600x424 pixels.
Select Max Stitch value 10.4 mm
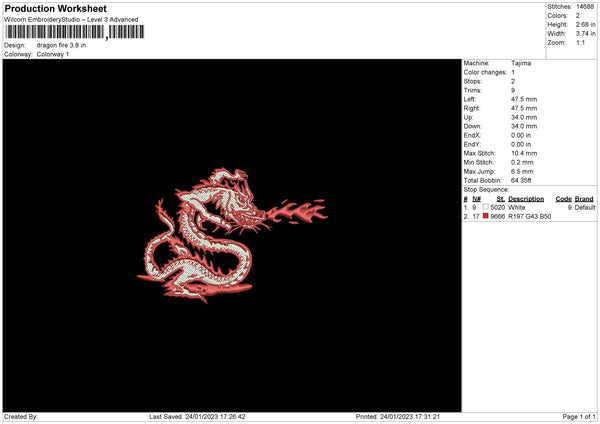pos(524,153)
